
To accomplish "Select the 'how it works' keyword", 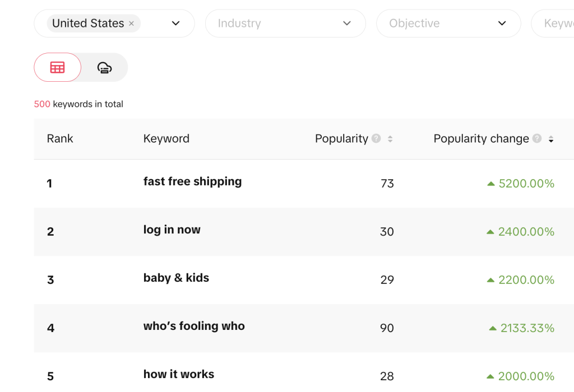I will click(x=178, y=374).
